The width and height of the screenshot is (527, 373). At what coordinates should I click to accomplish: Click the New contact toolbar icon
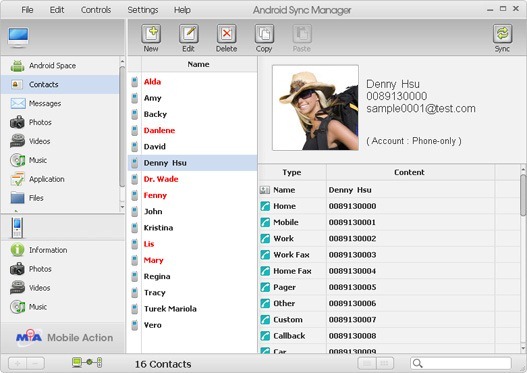pos(151,34)
